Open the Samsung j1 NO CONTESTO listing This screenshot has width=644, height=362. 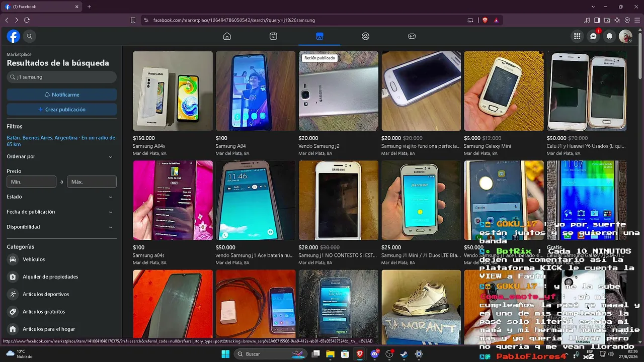click(339, 213)
